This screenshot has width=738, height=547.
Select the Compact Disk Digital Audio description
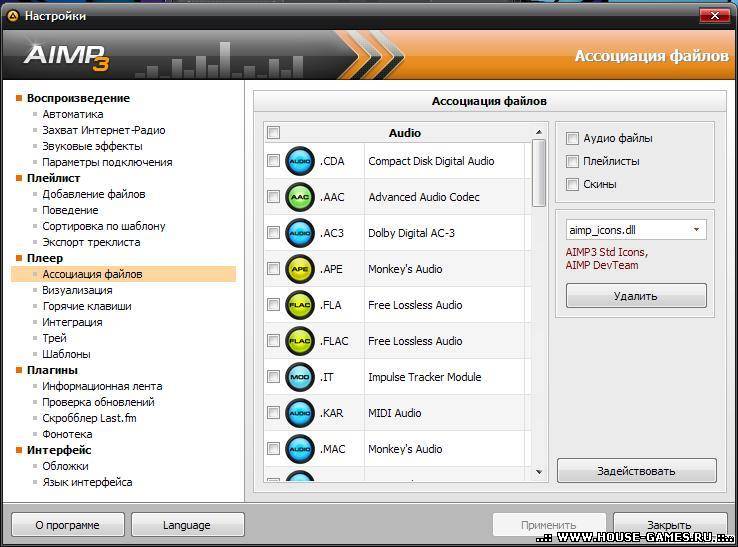pos(431,161)
